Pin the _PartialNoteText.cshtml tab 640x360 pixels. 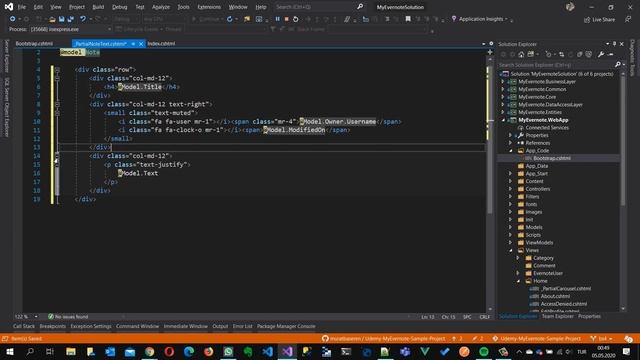tap(133, 44)
